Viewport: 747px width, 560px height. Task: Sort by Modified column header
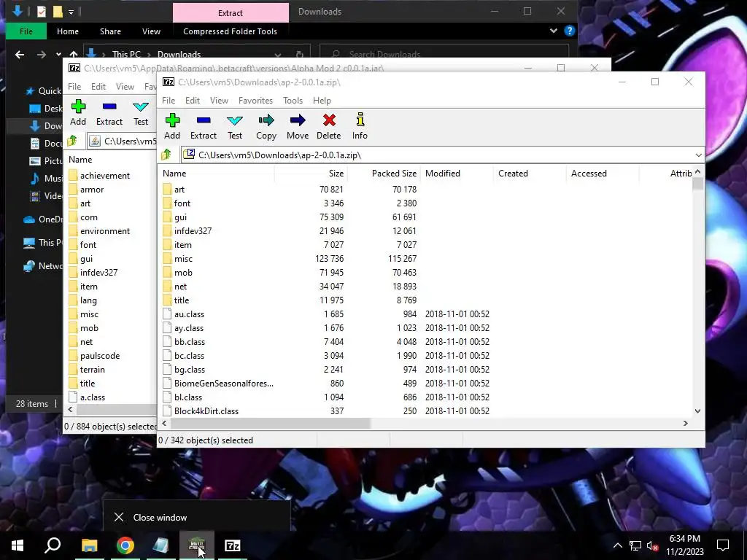(457, 174)
